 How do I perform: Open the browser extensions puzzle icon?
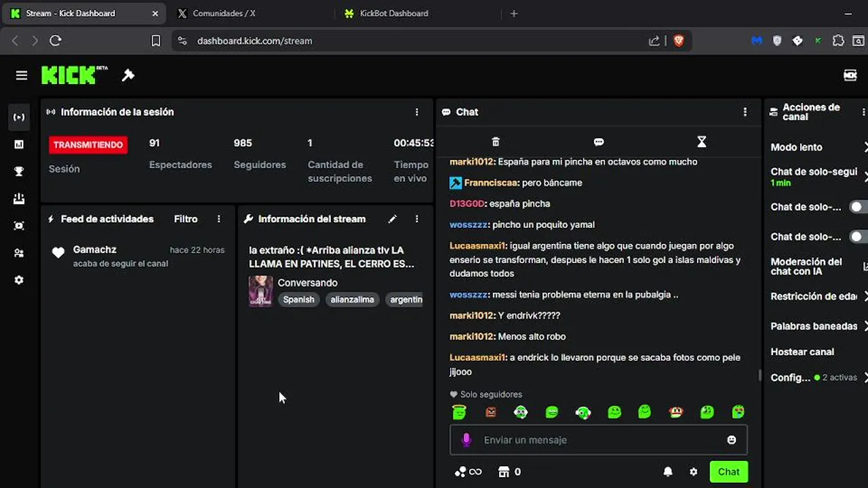pos(838,41)
